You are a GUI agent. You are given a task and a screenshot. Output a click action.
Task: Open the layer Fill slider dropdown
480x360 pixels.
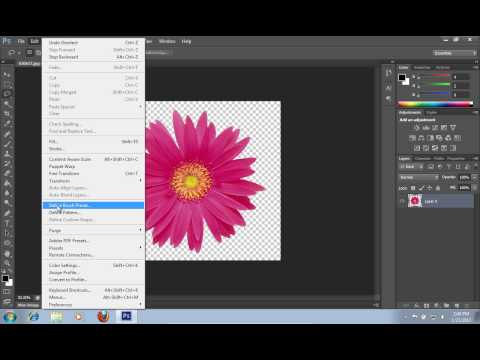[474, 188]
